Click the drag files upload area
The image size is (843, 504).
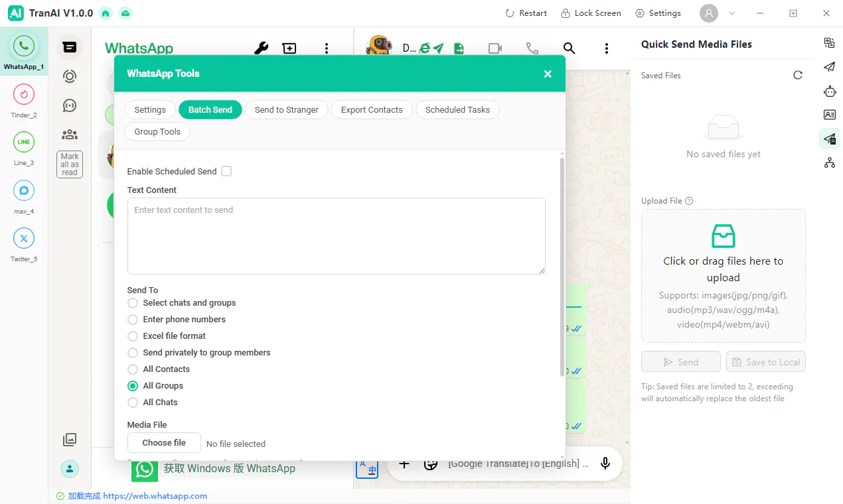coord(724,276)
